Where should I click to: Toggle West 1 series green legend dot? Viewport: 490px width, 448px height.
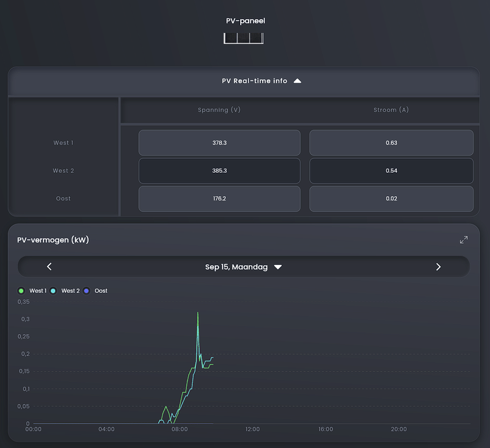pyautogui.click(x=21, y=290)
